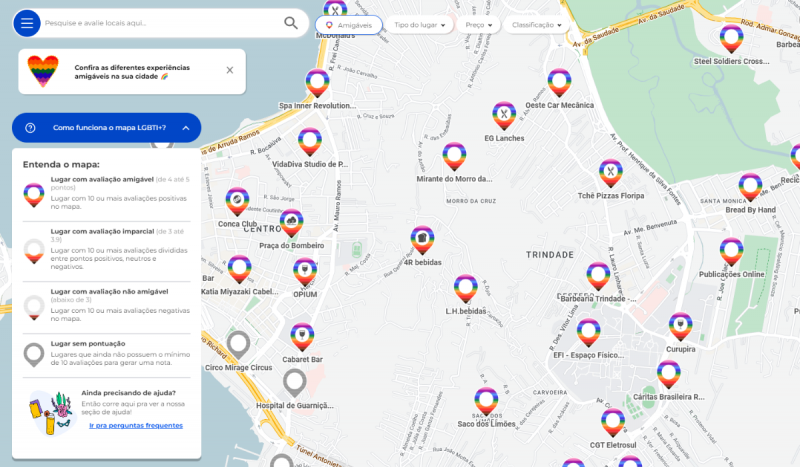Viewport: 800px width, 467px height.
Task: Open the CGT Eletrosul pin
Action: point(613,423)
